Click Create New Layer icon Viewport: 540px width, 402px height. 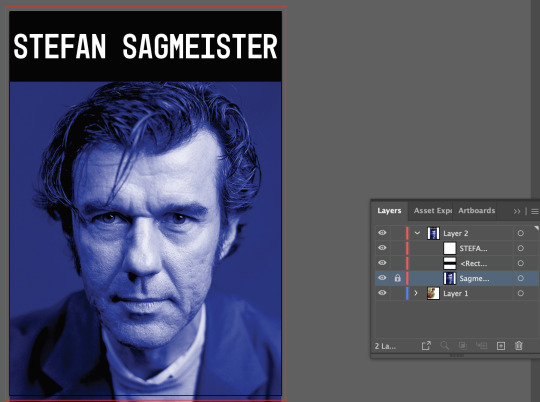(501, 346)
